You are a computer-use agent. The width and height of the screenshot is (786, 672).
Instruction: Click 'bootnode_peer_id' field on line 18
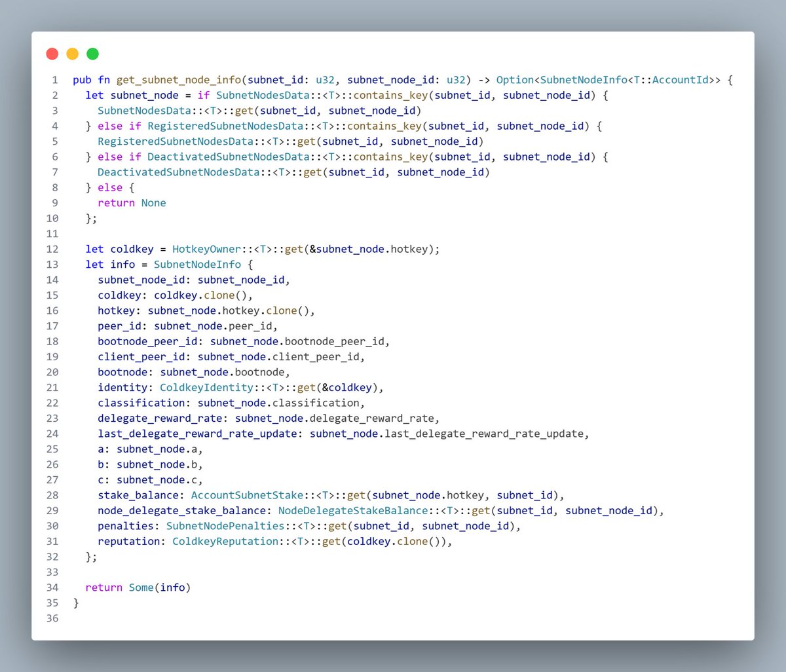point(148,341)
